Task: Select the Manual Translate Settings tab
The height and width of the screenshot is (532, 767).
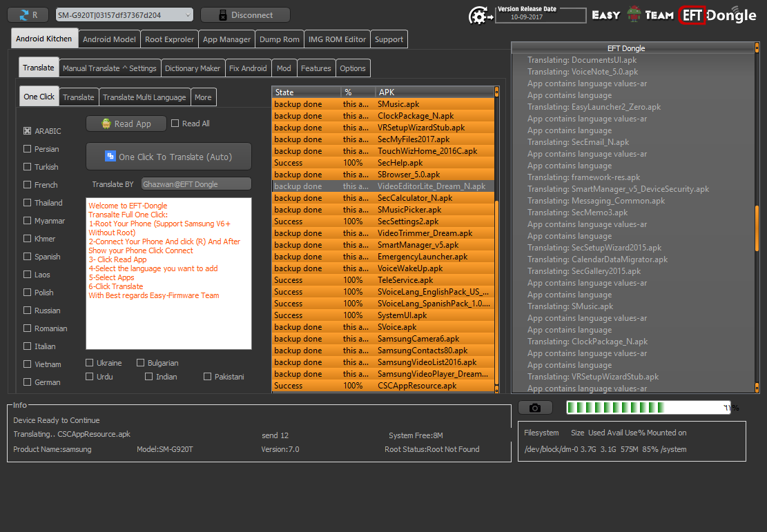Action: pyautogui.click(x=110, y=68)
